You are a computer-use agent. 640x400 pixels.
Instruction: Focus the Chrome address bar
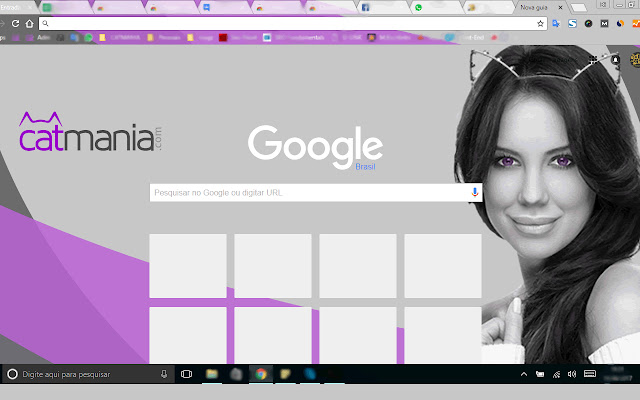coord(293,24)
